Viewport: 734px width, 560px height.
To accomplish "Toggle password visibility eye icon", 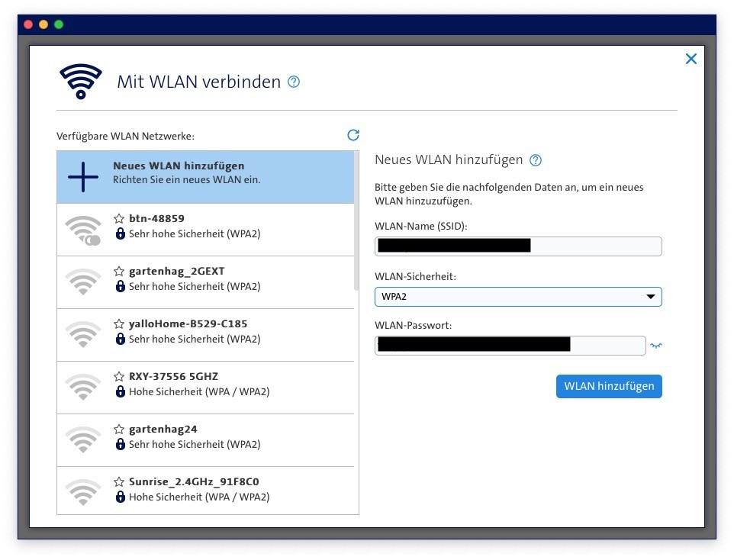I will [655, 346].
